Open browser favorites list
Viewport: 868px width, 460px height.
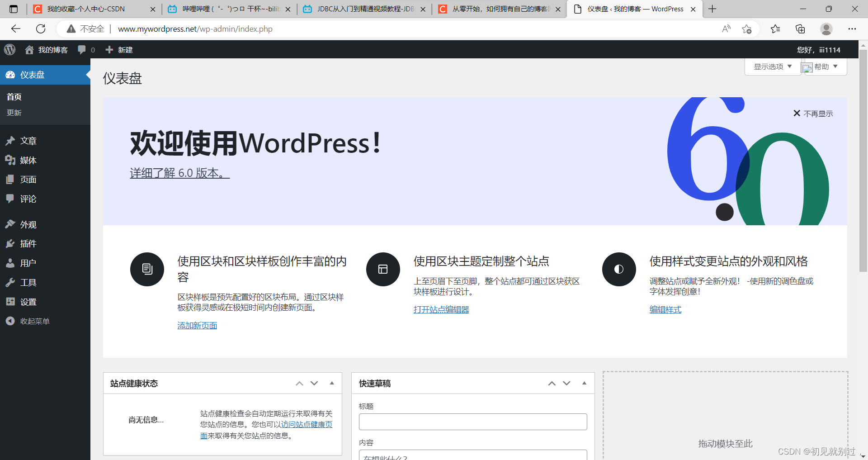[775, 29]
